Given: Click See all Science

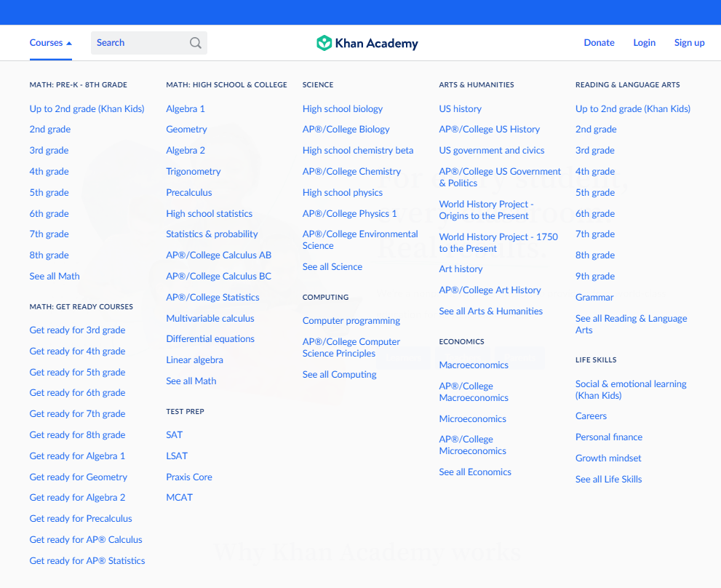Looking at the screenshot, I should (x=332, y=267).
